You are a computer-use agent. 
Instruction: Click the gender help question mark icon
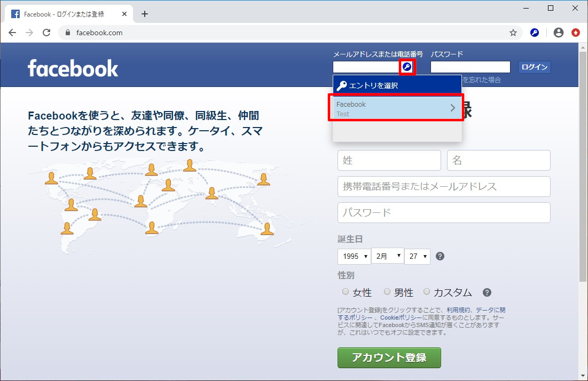coord(487,292)
